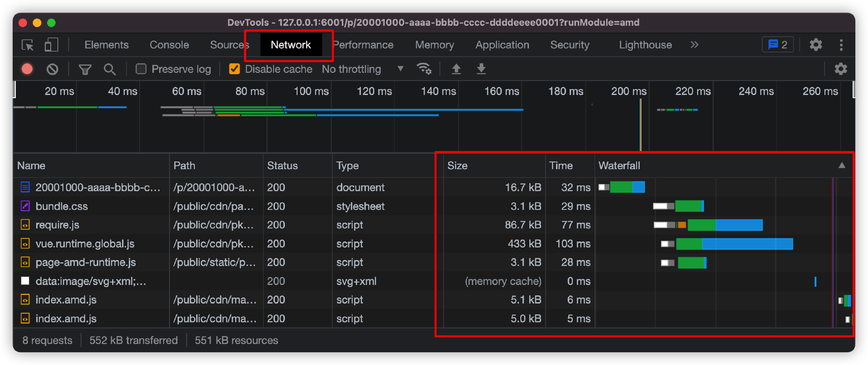
Task: Open the DevTools three-dot menu
Action: pos(841,45)
